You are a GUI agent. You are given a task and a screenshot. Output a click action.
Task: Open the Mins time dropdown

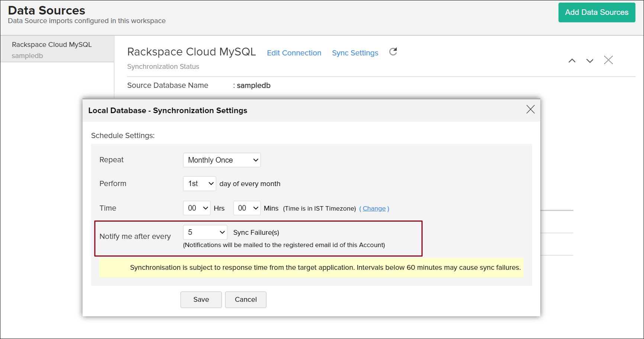247,208
